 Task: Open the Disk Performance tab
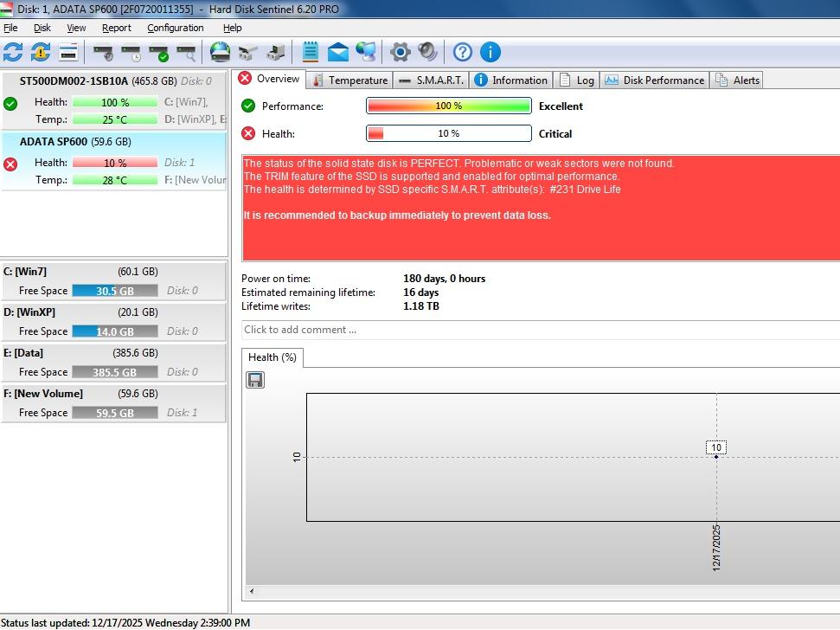(654, 80)
